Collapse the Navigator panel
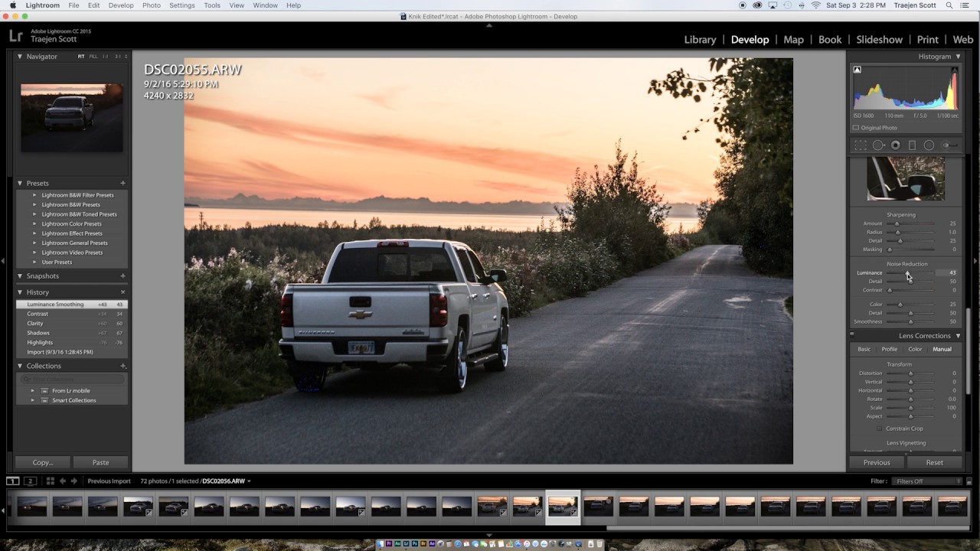980x551 pixels. [x=20, y=57]
